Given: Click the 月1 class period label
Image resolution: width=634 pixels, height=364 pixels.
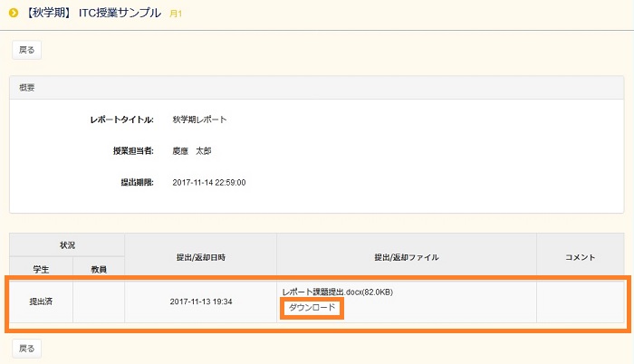Looking at the screenshot, I should 177,14.
